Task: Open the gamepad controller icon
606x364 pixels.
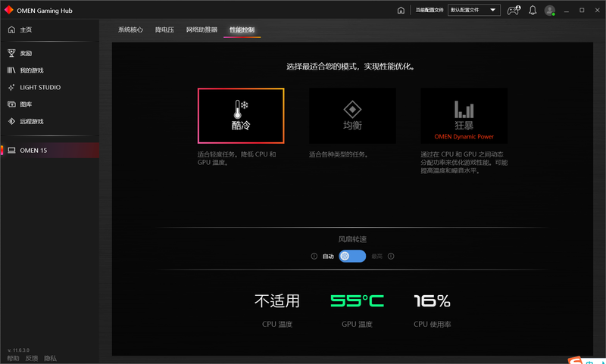Action: [514, 11]
